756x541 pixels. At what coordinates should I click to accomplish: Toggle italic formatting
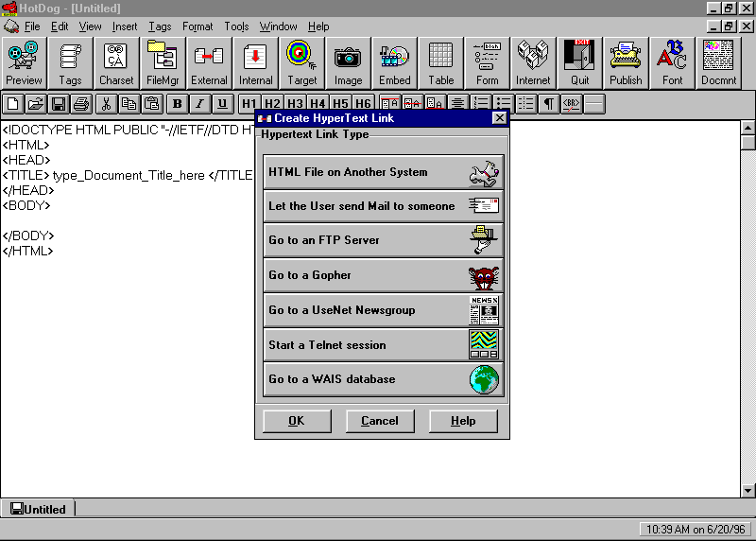point(199,104)
